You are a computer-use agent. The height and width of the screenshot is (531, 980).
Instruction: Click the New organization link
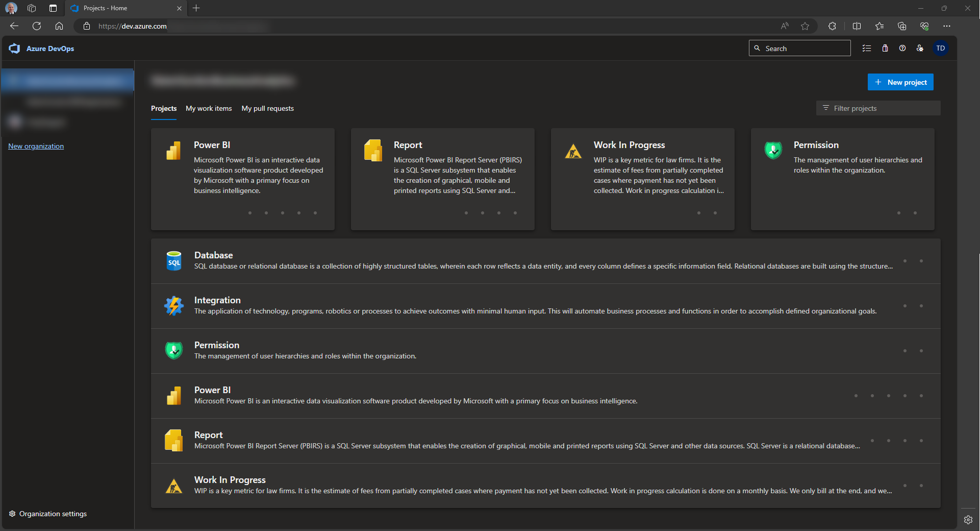point(36,146)
